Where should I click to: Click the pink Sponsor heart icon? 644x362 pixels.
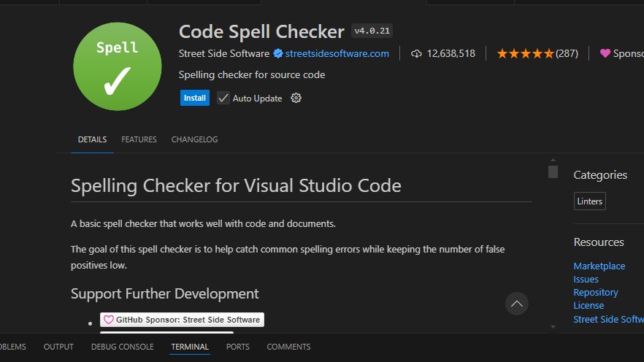tap(605, 53)
